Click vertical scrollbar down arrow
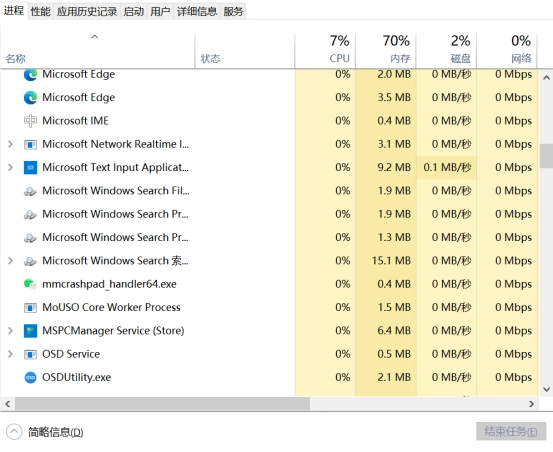 click(546, 389)
